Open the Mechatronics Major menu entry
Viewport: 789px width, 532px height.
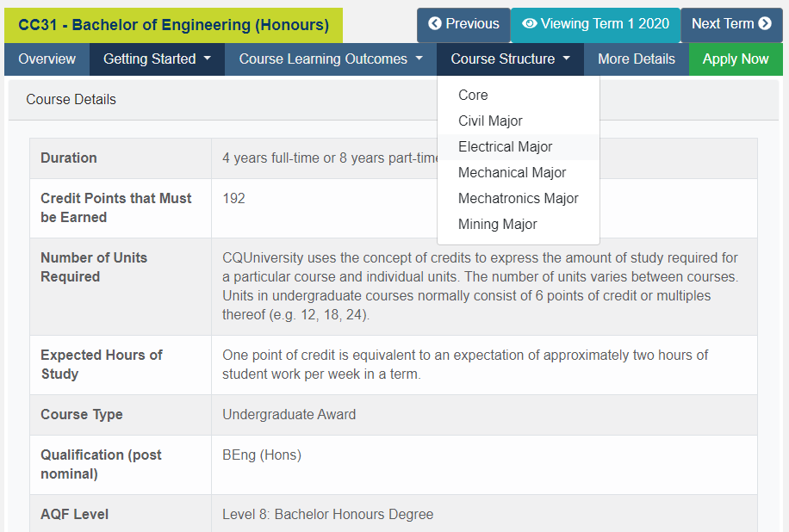click(518, 199)
